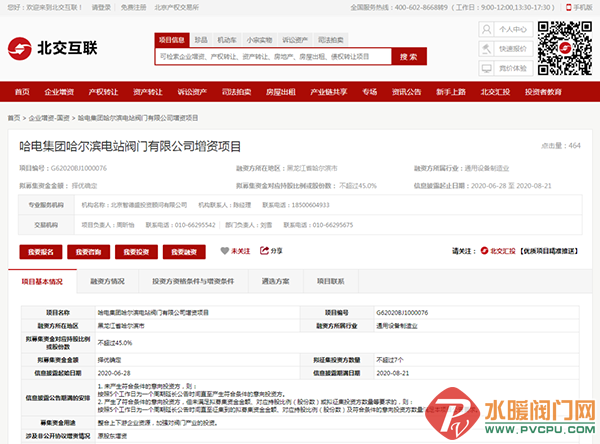Viewport: 600px width, 444px height.
Task: Click 点击量：464 text
Action: (x=561, y=145)
